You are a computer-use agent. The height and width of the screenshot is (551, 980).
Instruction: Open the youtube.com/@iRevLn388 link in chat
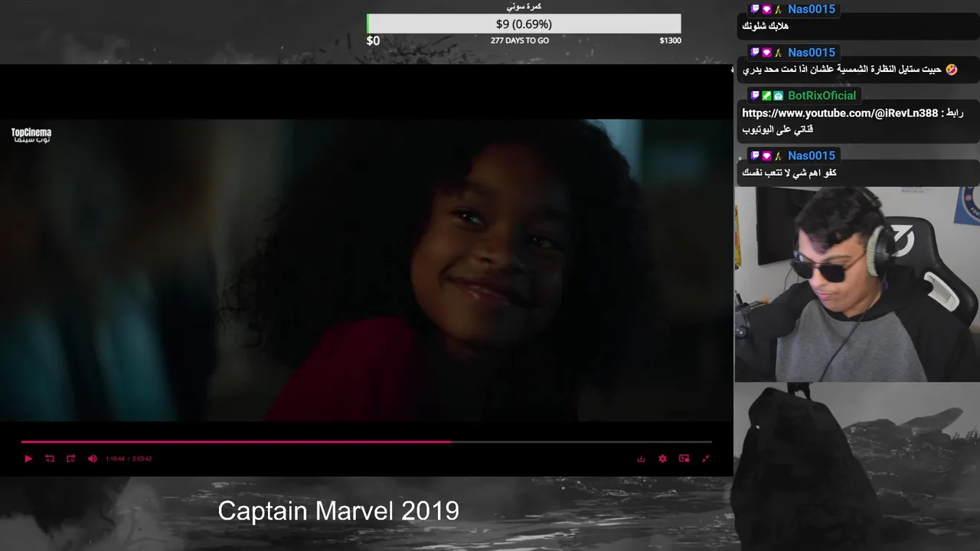tap(840, 113)
